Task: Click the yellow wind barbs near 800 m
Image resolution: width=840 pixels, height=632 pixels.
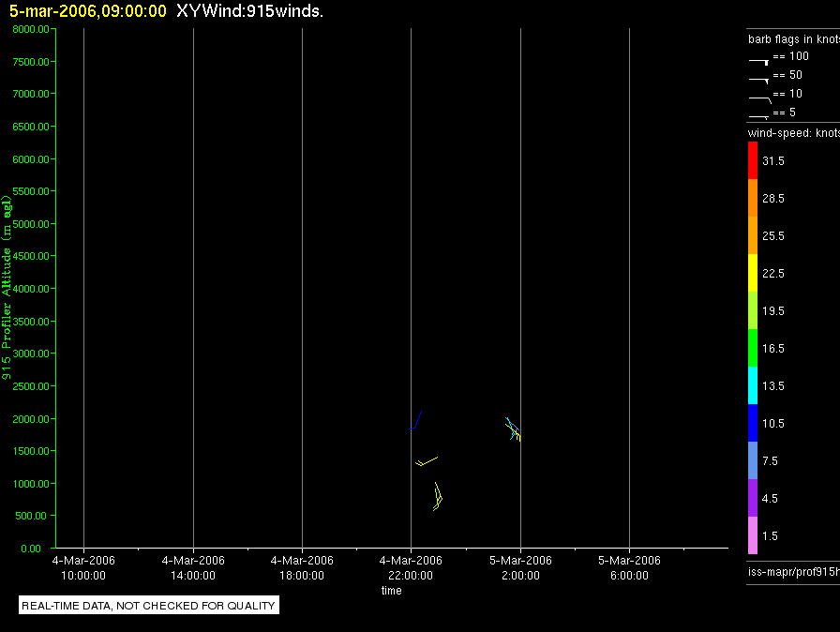Action: 438,496
